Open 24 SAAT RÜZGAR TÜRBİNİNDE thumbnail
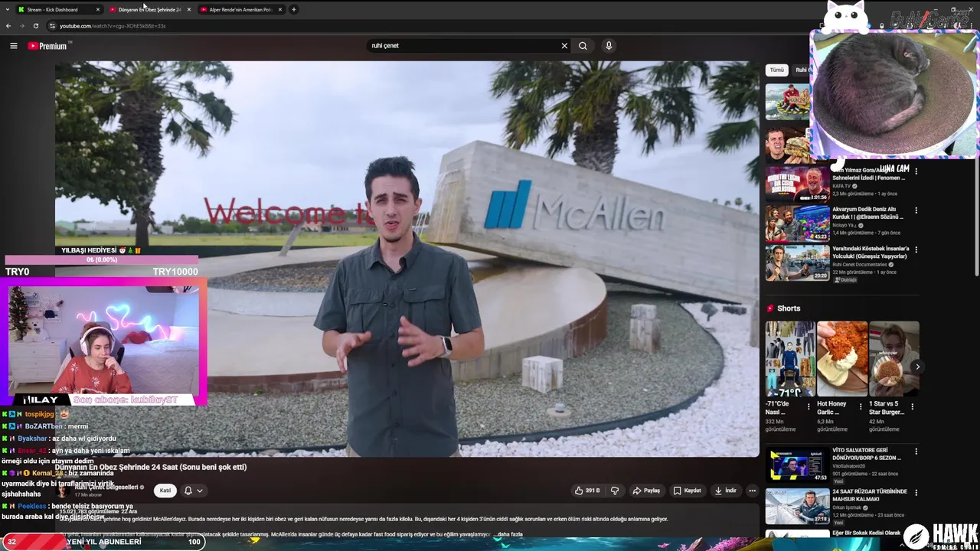The width and height of the screenshot is (980, 551). tap(797, 505)
